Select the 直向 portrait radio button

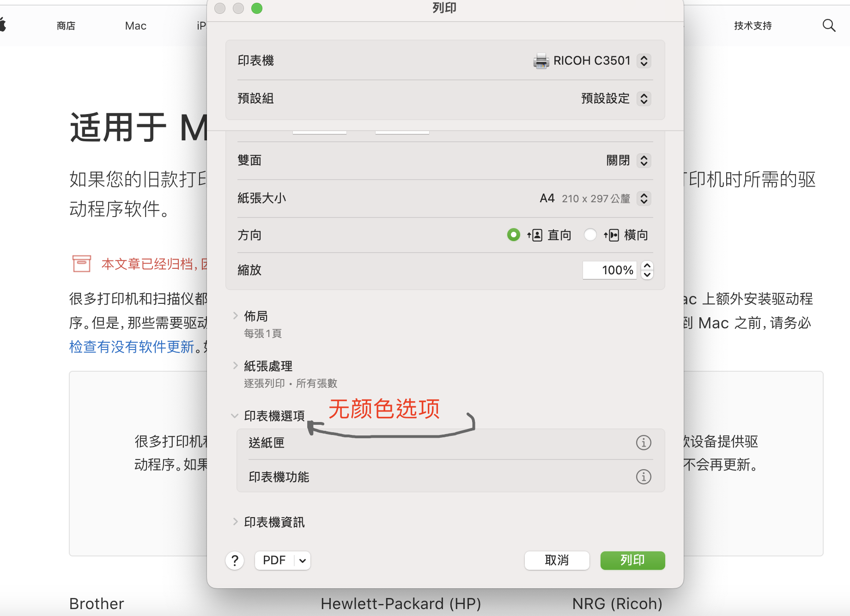tap(513, 235)
